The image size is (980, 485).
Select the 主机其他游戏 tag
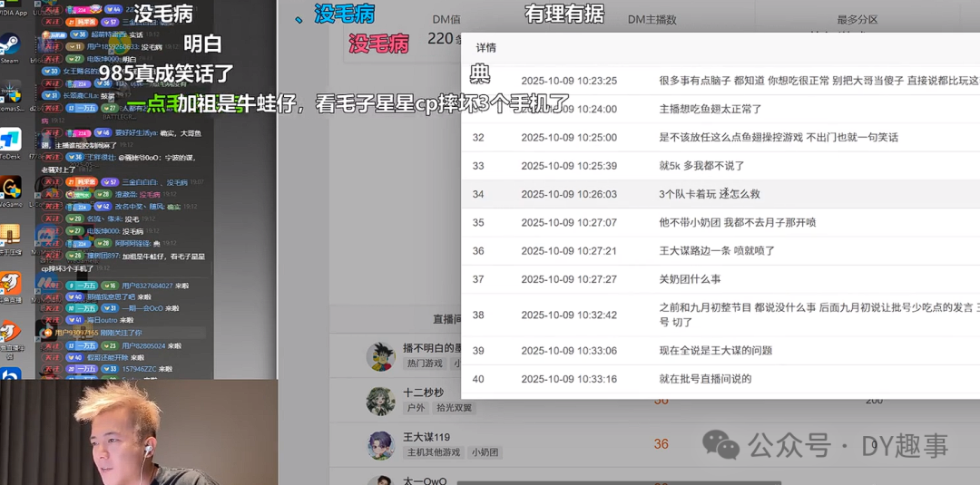tap(434, 452)
